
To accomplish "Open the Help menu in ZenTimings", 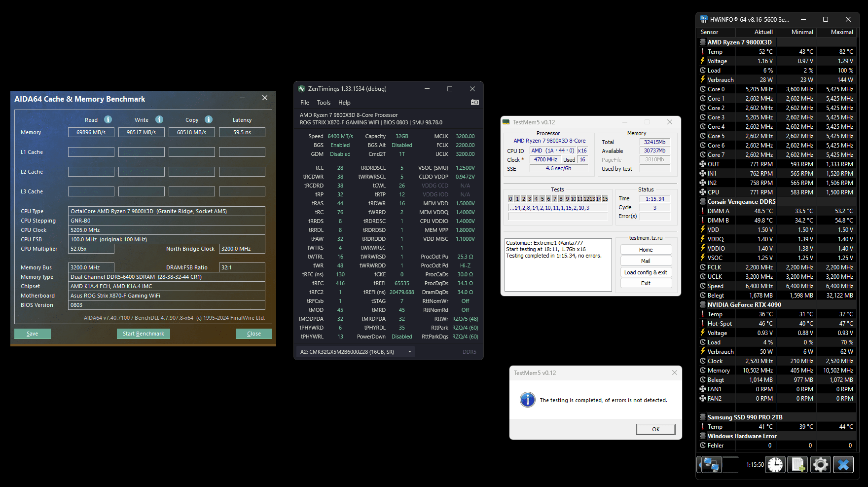I will [x=344, y=103].
